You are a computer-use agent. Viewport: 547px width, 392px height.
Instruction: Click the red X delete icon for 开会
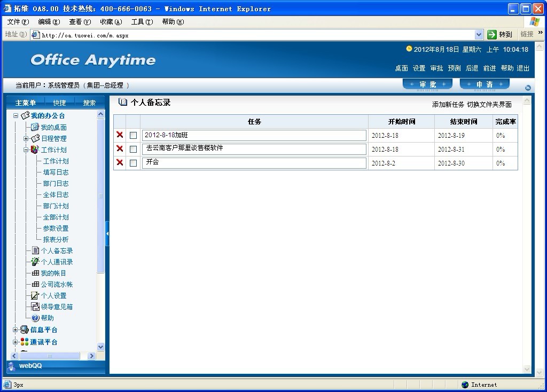[120, 162]
